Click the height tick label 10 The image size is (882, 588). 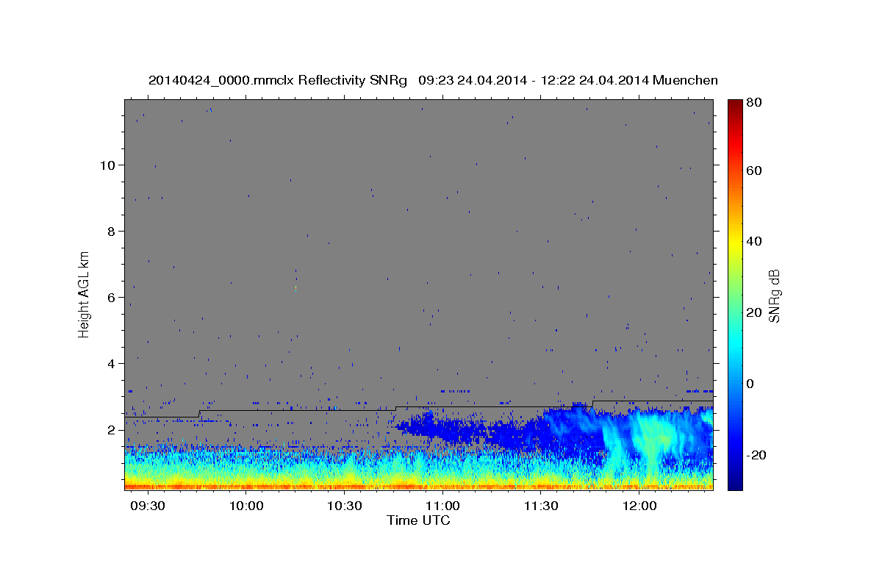[107, 165]
